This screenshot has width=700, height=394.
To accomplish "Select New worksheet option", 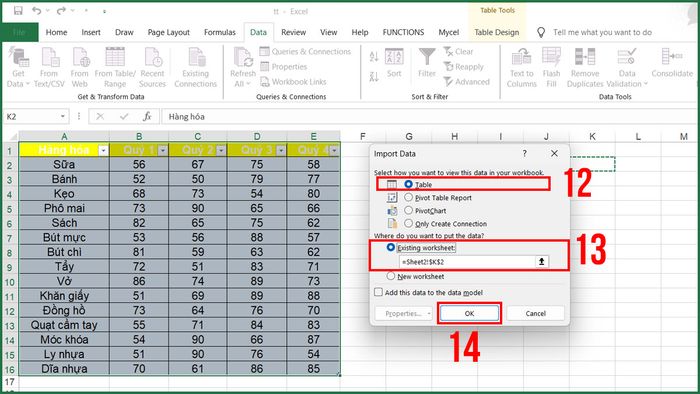I will (x=391, y=276).
